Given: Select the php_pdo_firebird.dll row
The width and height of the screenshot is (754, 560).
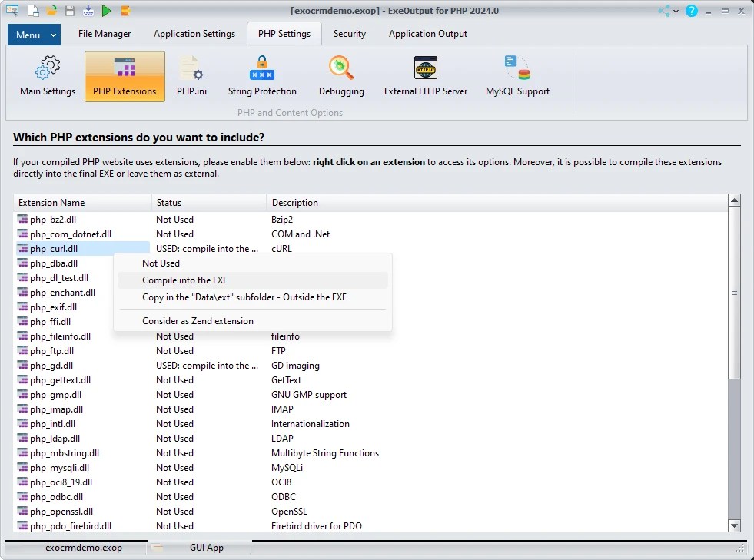Looking at the screenshot, I should point(370,526).
